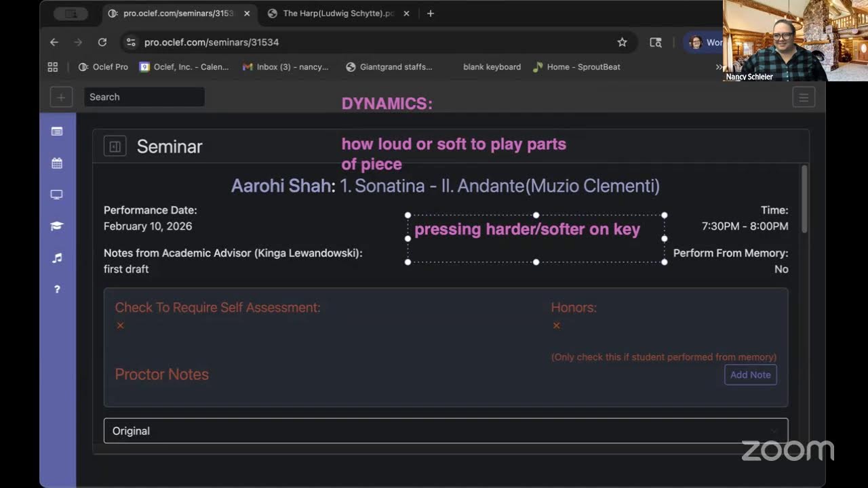The height and width of the screenshot is (488, 868).
Task: Open the help question mark sidebar icon
Action: coord(57,289)
